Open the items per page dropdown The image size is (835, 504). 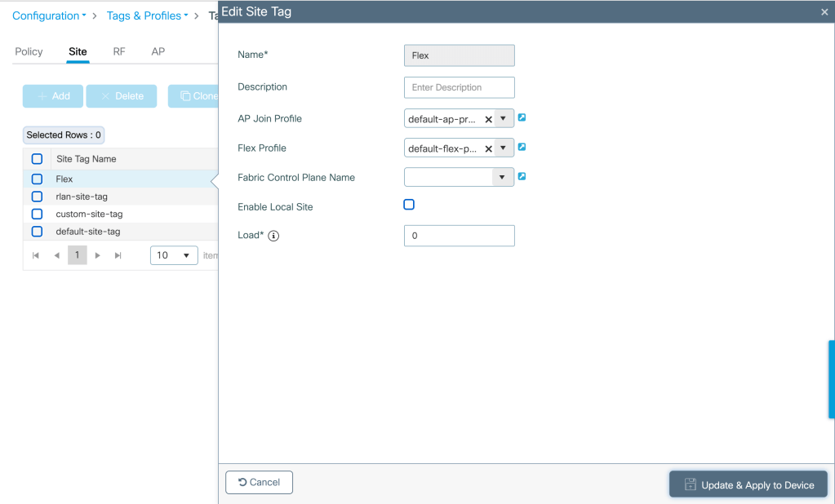174,255
